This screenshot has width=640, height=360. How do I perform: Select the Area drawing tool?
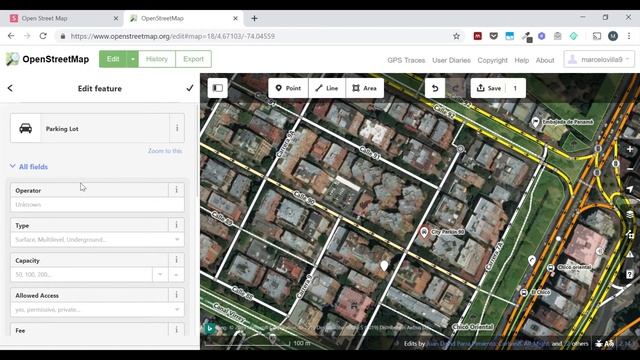365,88
